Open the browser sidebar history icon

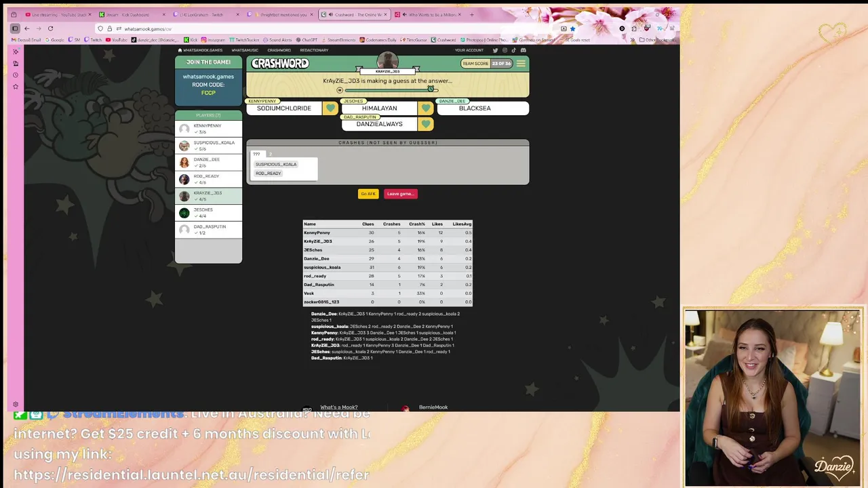click(16, 75)
